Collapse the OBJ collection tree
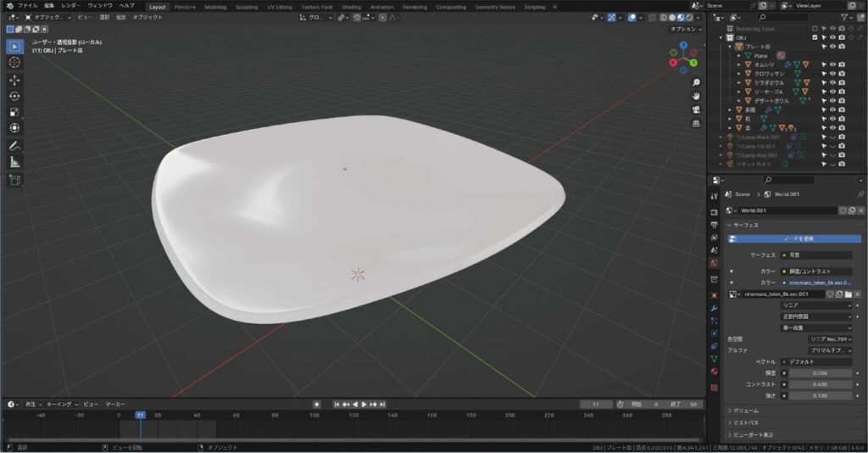 pos(721,37)
